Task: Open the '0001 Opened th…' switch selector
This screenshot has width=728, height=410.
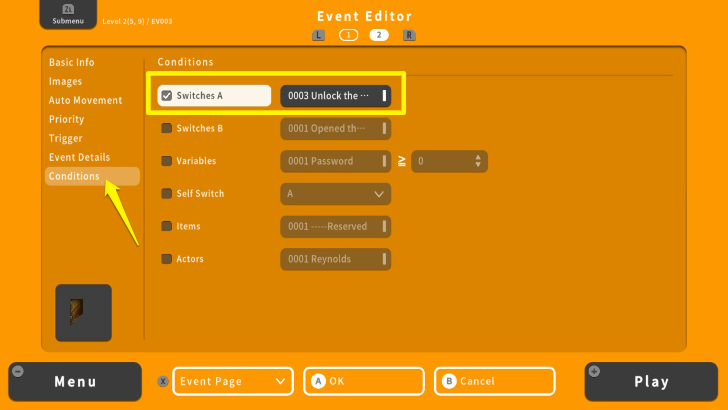Action: [x=336, y=129]
